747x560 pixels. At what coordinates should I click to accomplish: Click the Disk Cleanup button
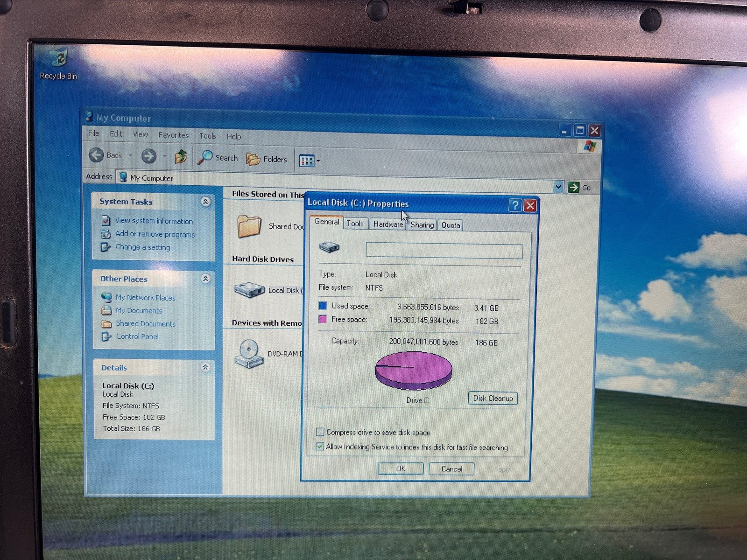[493, 398]
